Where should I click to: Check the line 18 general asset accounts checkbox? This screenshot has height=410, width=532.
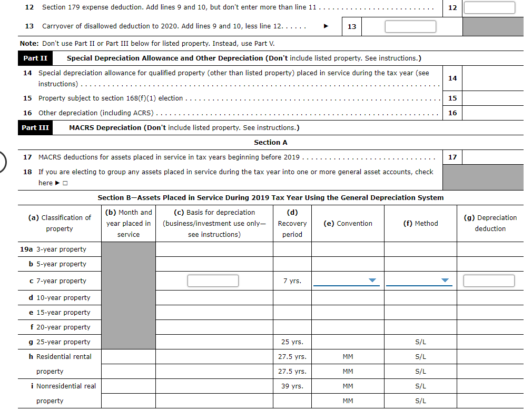pos(65,183)
